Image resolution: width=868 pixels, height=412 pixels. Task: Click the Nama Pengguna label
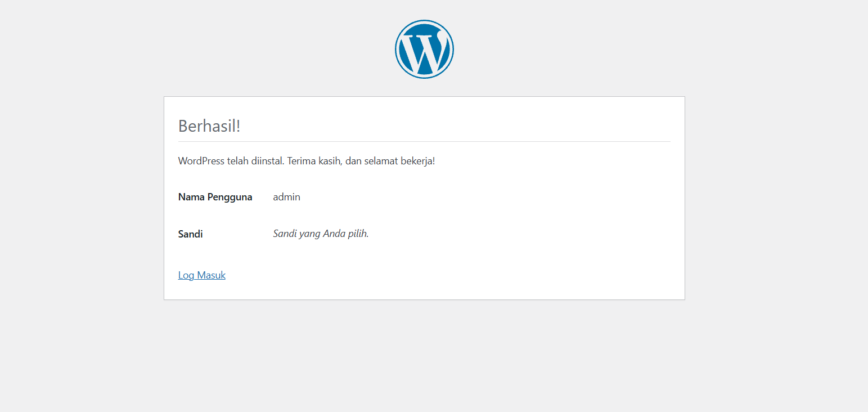point(215,197)
